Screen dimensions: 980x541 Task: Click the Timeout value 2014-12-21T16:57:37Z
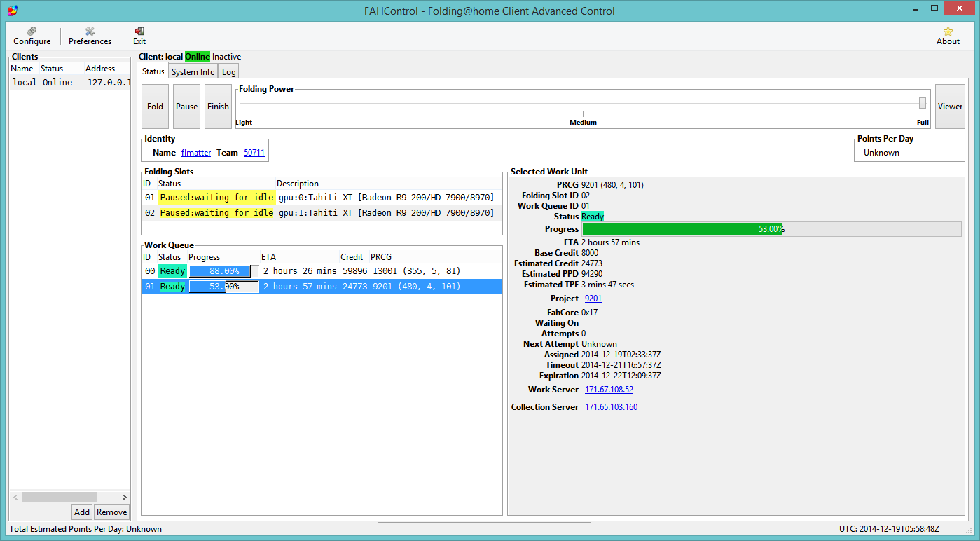[x=621, y=365]
